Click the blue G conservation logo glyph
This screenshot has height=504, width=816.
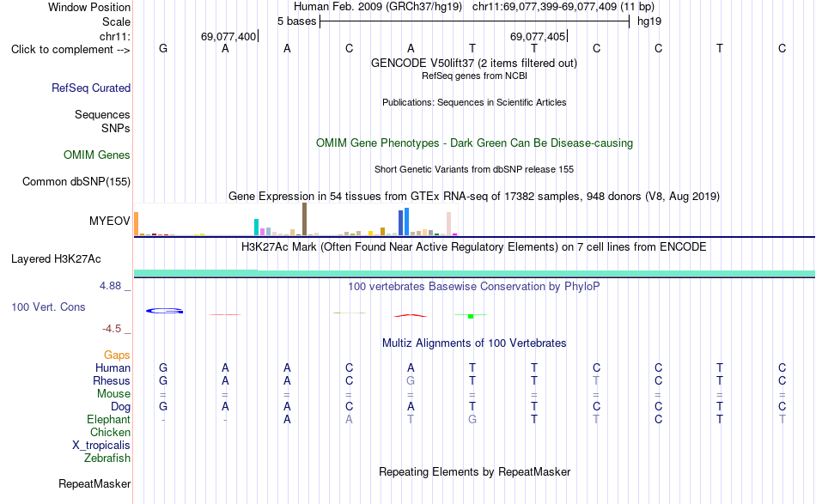pos(164,311)
